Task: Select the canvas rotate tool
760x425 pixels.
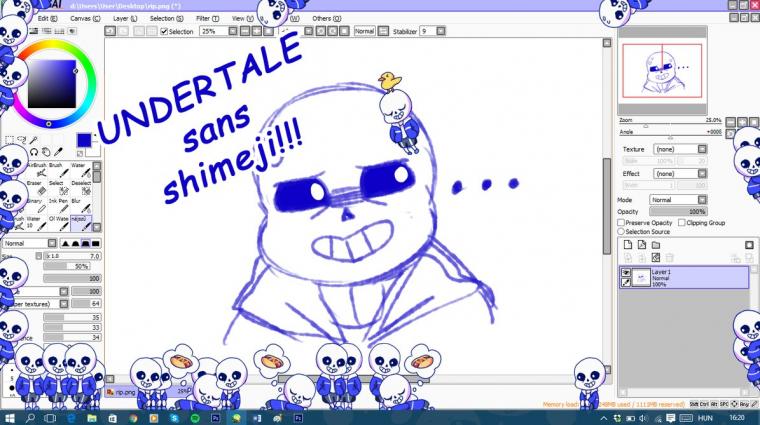Action: coord(33,152)
